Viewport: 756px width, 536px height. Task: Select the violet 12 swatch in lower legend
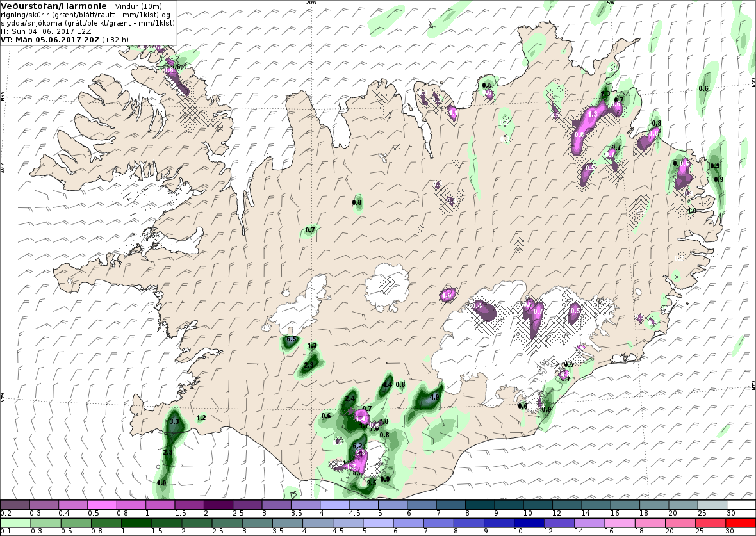tap(560, 523)
